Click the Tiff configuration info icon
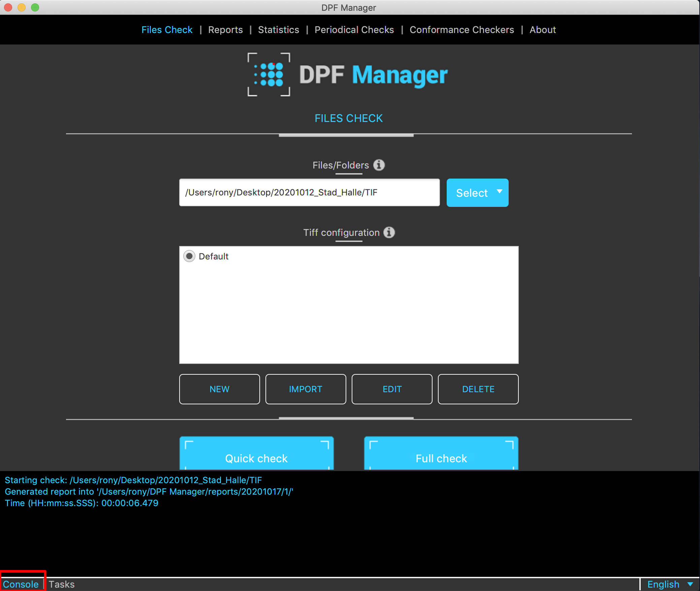The image size is (700, 591). tap(389, 232)
